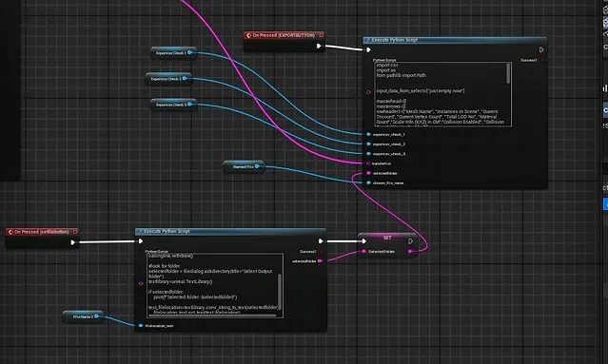The width and height of the screenshot is (608, 364).
Task: Click the output pin of Exportcsv Check 1
Action: [x=190, y=52]
